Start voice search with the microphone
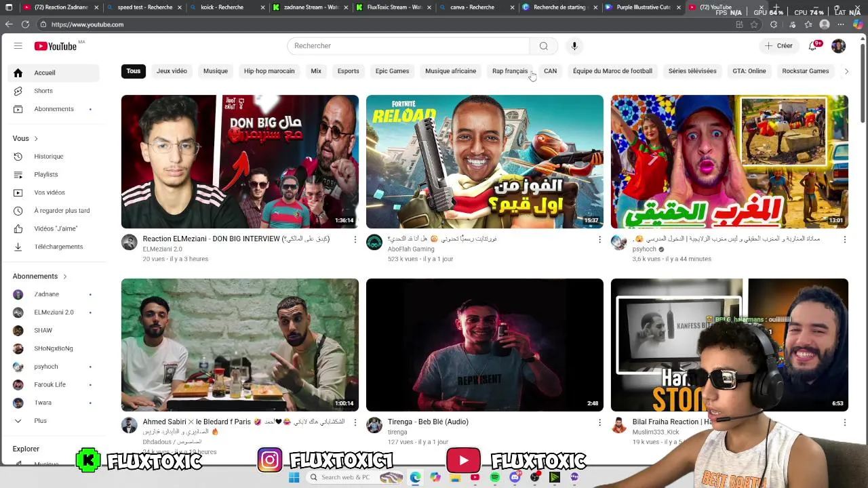The height and width of the screenshot is (488, 868). pos(574,46)
